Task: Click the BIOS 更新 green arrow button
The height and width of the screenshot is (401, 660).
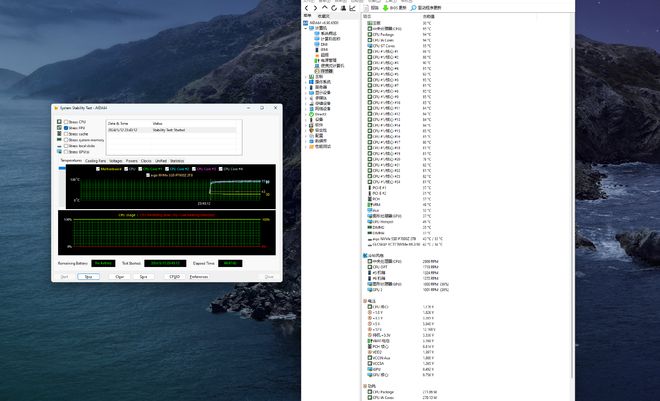Action: click(x=394, y=8)
